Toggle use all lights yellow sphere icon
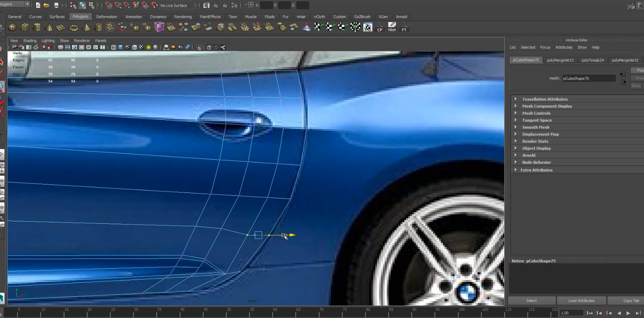644x318 pixels. 149,47
